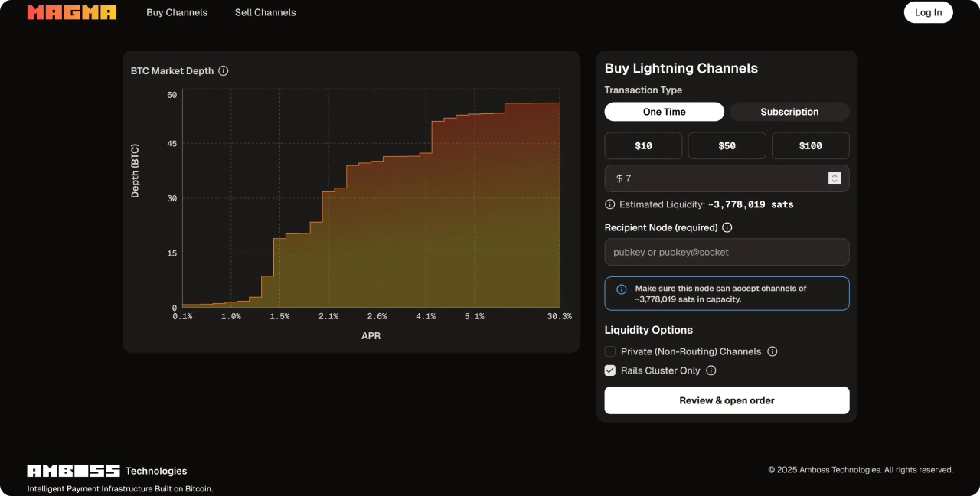Screen dimensions: 980x496
Task: Choose the $50 preset amount
Action: pos(727,145)
